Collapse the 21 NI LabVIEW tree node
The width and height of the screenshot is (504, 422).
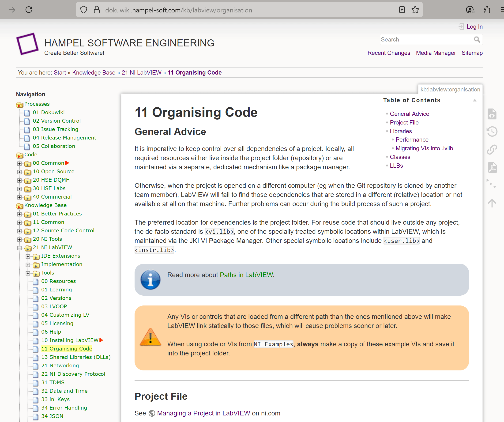click(x=19, y=248)
